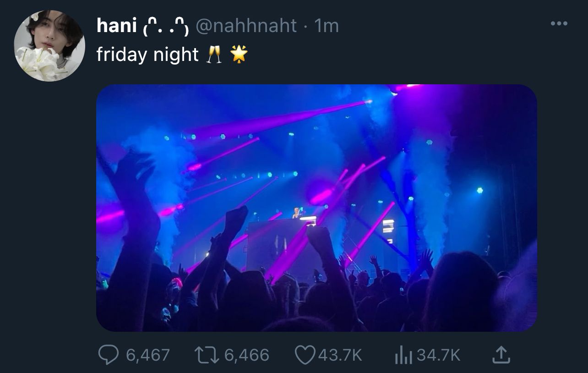Image resolution: width=588 pixels, height=373 pixels.
Task: Click the 6,467 replies count
Action: [147, 355]
